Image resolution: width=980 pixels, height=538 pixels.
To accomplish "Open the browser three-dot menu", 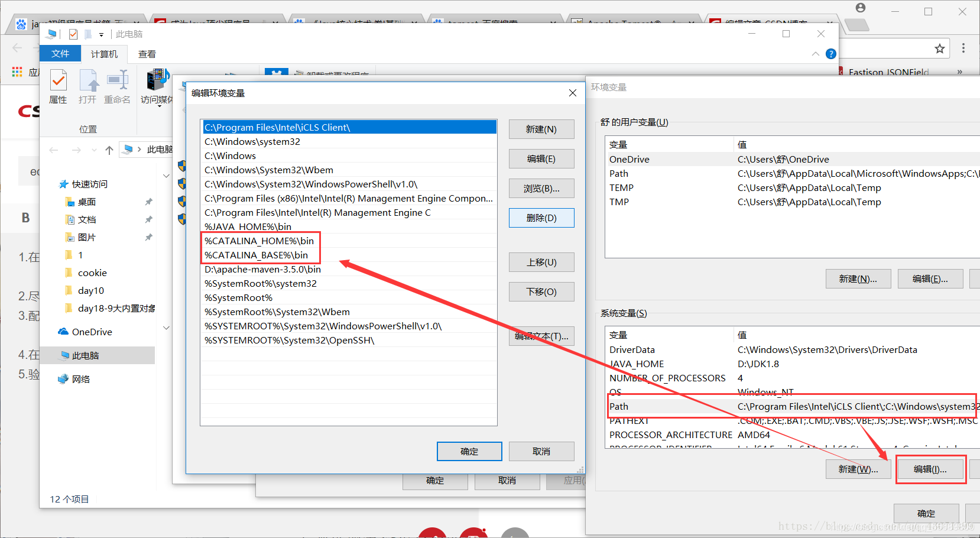I will (963, 48).
